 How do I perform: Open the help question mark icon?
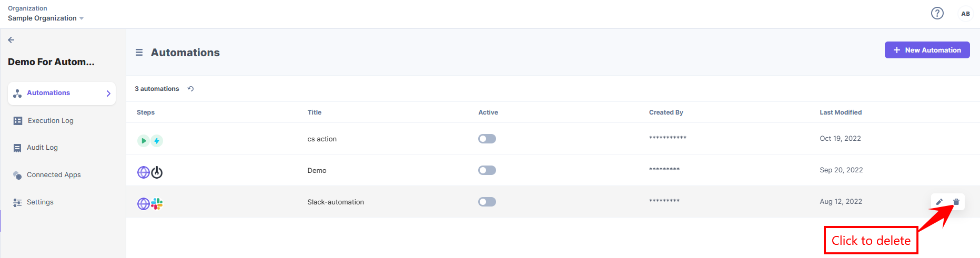tap(937, 13)
